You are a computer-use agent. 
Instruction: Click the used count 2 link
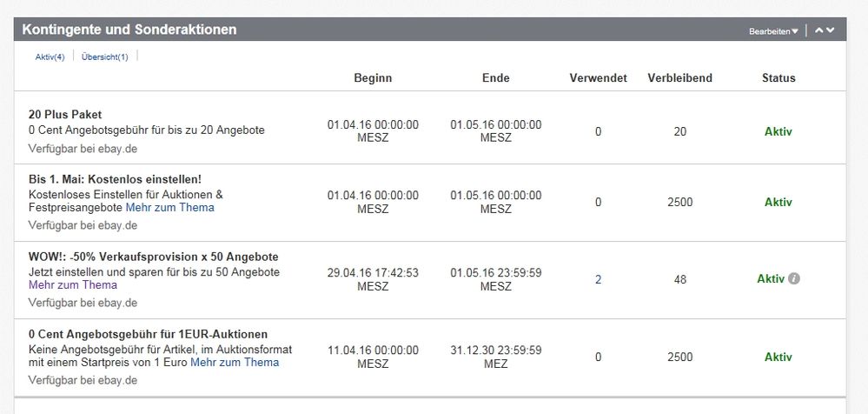(x=598, y=279)
